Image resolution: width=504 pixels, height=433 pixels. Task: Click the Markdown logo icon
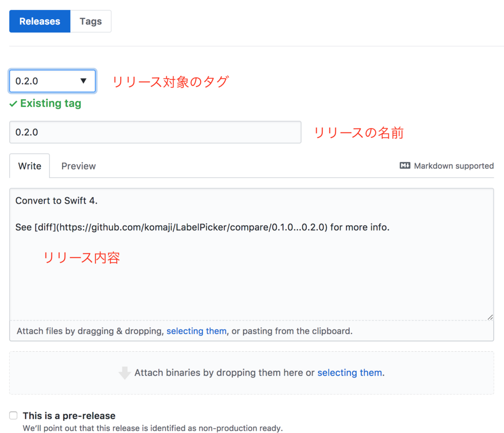405,165
